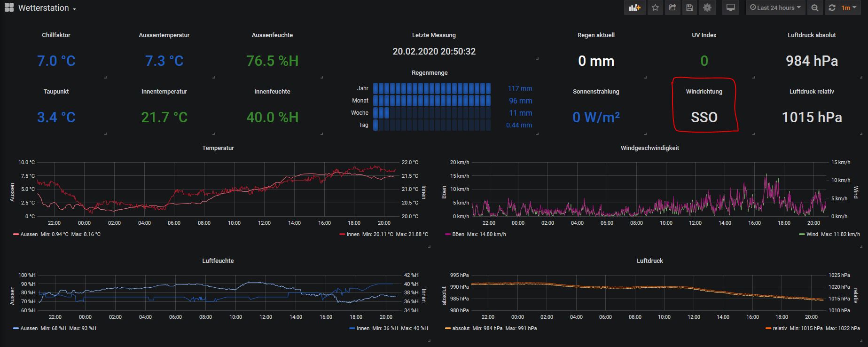Screen dimensions: 868x347
Task: Click the refresh dashboard icon
Action: click(x=832, y=8)
